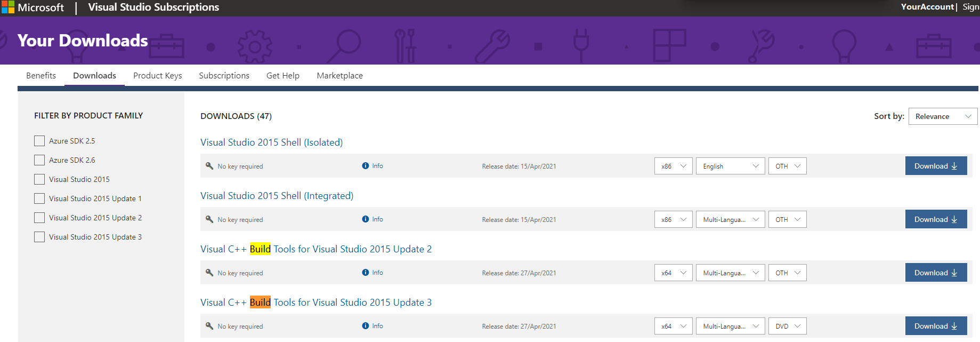Open OTH format dropdown for Shell (Integrated)
This screenshot has height=342, width=980.
point(788,219)
